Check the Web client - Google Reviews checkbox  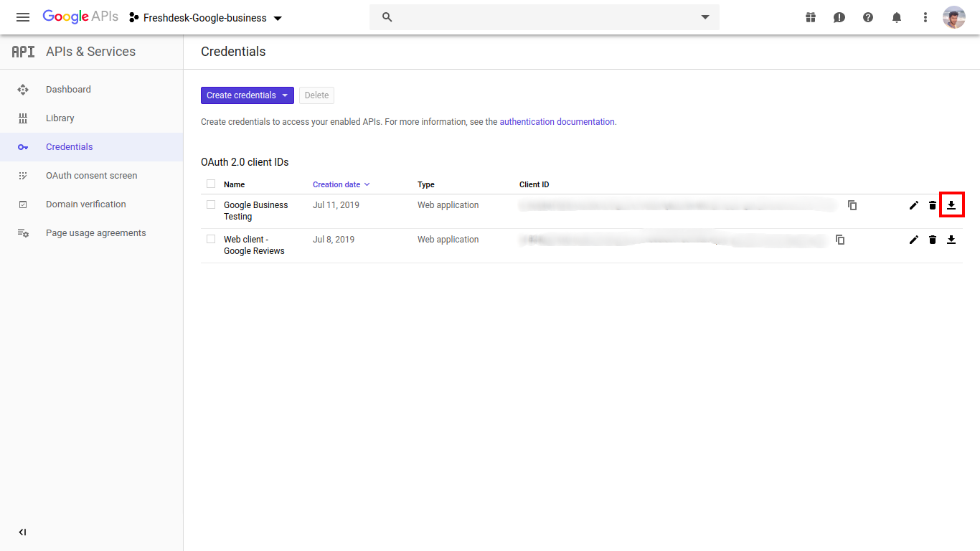(x=211, y=239)
